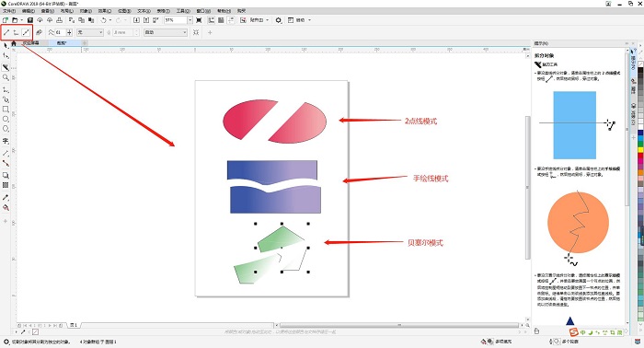Screen dimensions: 644x348
Task: Select the freehand knife mode icon
Action: [16, 32]
